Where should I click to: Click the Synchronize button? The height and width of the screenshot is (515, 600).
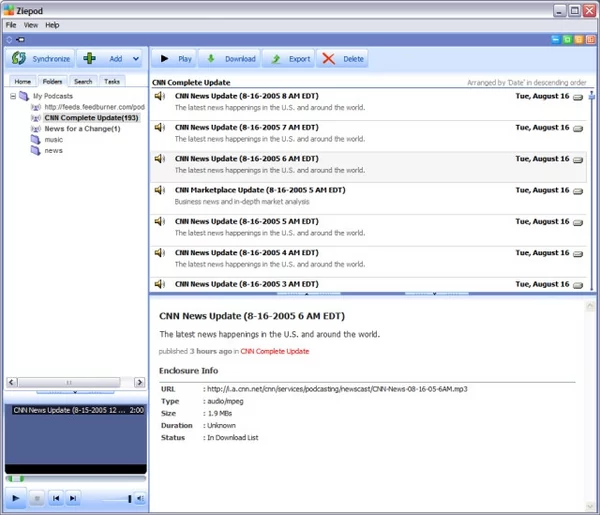pyautogui.click(x=40, y=59)
